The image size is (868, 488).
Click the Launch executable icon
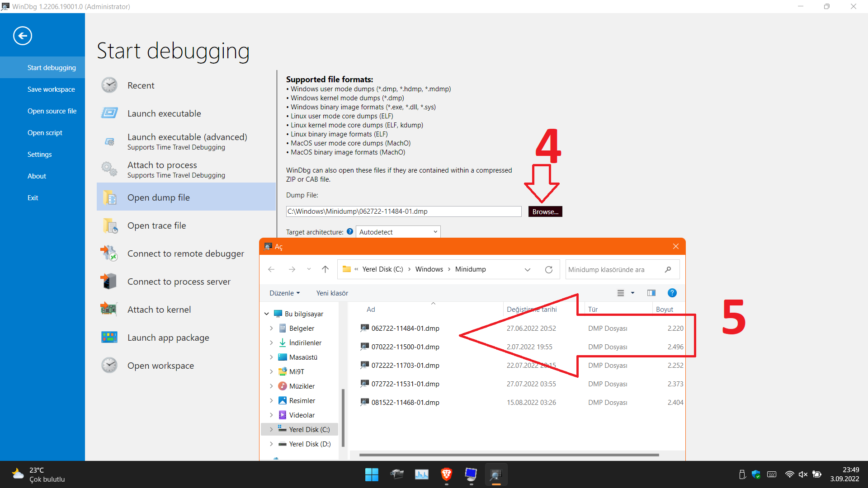click(x=109, y=113)
